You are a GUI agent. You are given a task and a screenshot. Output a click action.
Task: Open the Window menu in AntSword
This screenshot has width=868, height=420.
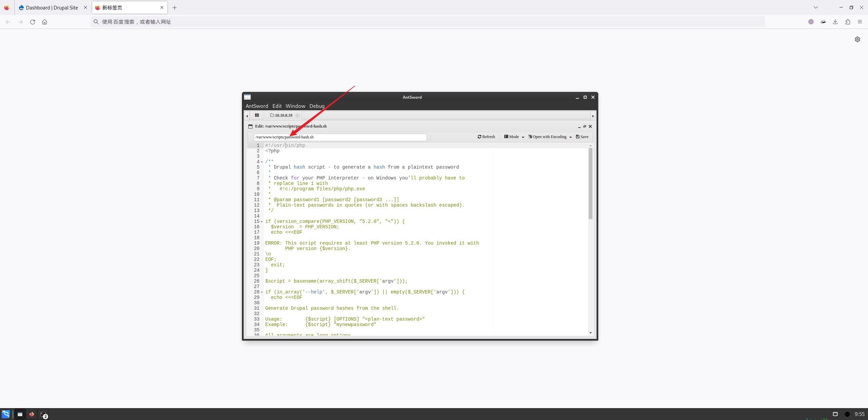(x=295, y=106)
